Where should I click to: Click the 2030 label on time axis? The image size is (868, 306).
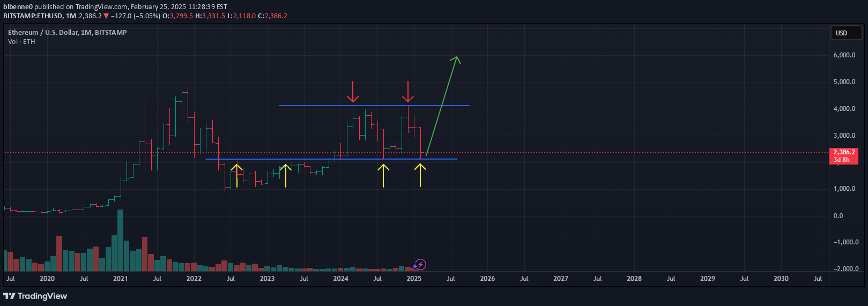pos(781,279)
